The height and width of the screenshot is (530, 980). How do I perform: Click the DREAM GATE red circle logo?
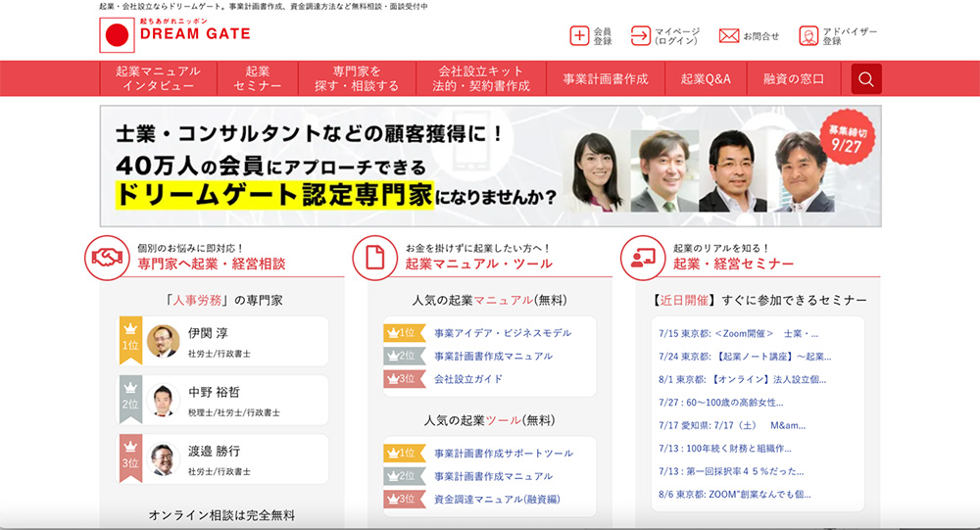pos(117,35)
